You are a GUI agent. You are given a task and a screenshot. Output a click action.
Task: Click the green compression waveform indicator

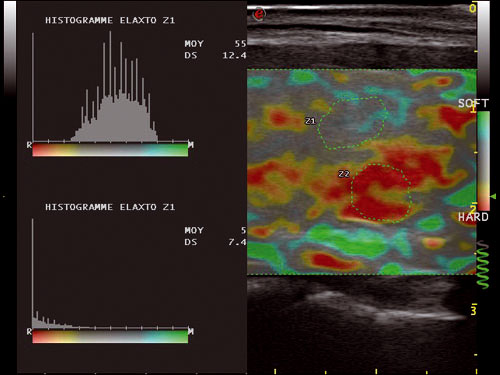[483, 264]
